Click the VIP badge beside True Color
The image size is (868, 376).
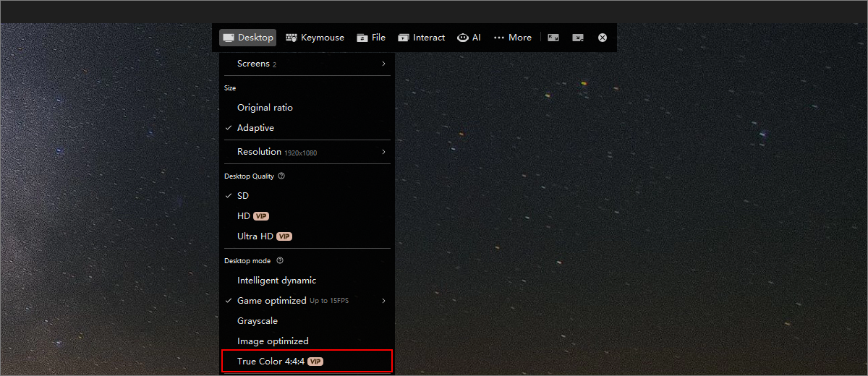(x=315, y=361)
